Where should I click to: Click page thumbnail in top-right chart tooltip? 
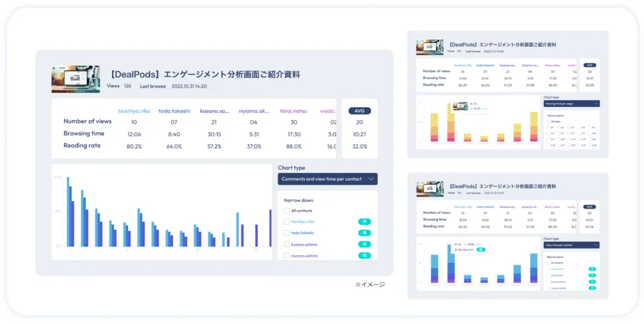coord(460,106)
